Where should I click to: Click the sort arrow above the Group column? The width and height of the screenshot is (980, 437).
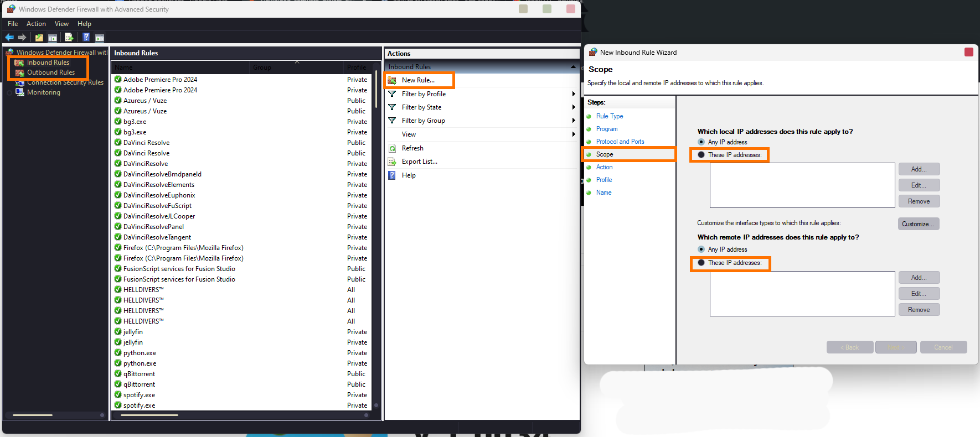coord(297,62)
